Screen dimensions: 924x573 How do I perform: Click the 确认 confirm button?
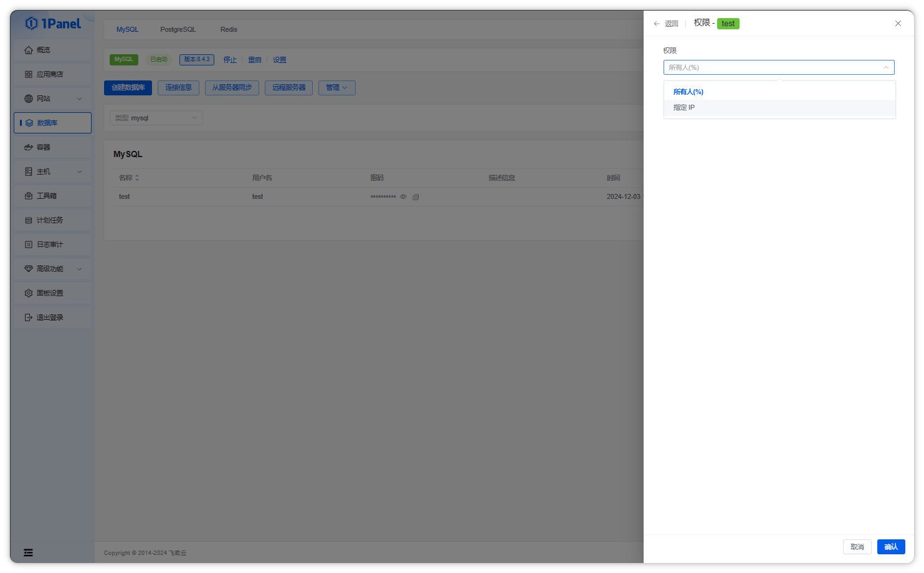(x=891, y=547)
